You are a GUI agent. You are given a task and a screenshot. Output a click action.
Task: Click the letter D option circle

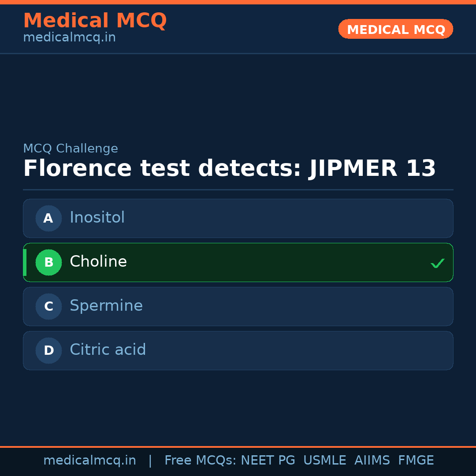(x=48, y=350)
